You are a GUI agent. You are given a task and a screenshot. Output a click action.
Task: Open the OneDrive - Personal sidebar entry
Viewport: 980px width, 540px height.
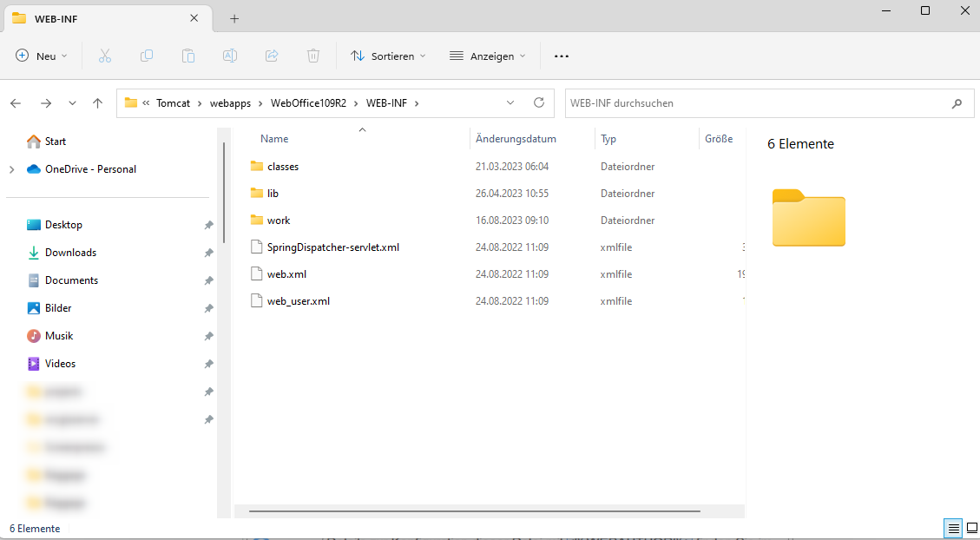89,168
